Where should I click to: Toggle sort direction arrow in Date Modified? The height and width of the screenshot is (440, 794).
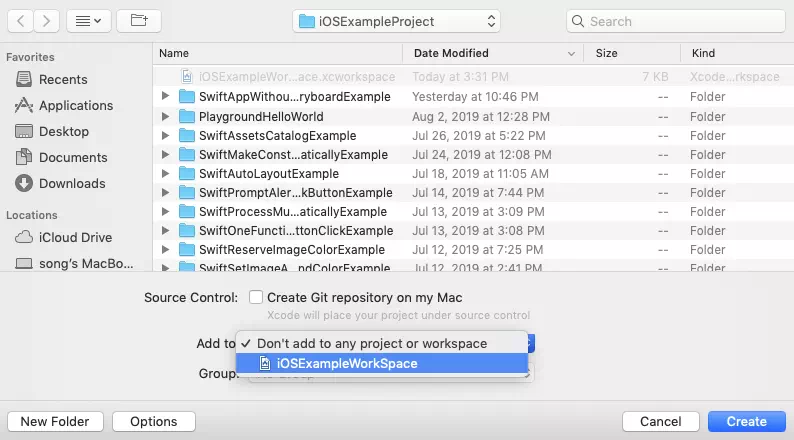pyautogui.click(x=571, y=54)
